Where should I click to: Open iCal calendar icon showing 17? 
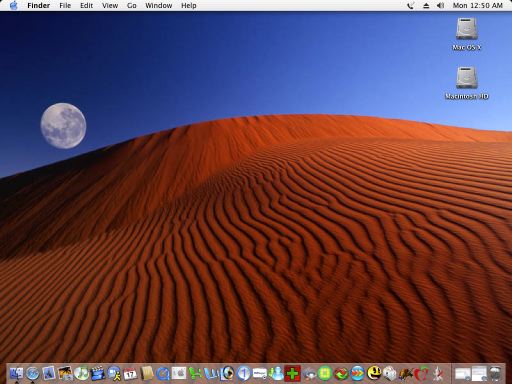[x=130, y=373]
